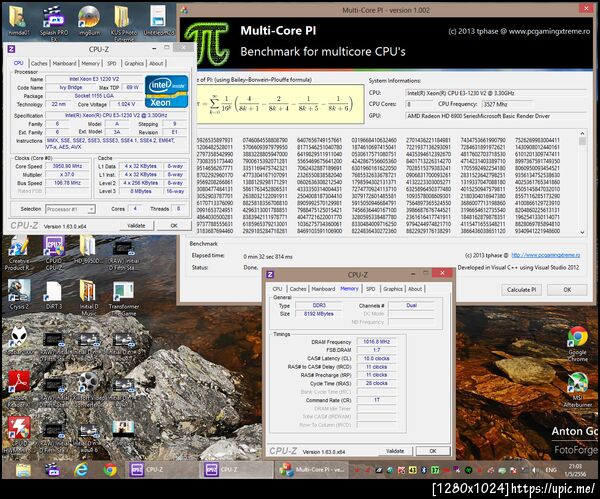Open File Explorer from the taskbar
The width and height of the screenshot is (600, 499).
click(x=23, y=470)
